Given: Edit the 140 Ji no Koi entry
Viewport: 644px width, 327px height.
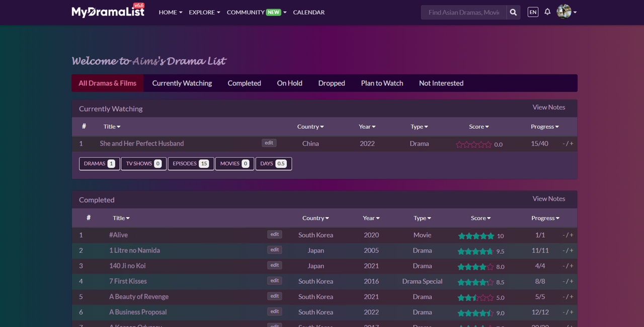Looking at the screenshot, I should [x=275, y=265].
